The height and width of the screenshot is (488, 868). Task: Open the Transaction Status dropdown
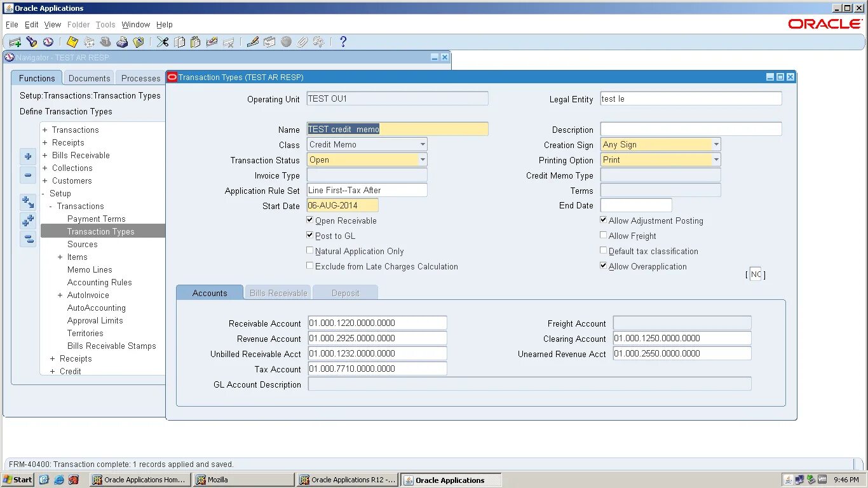[423, 159]
